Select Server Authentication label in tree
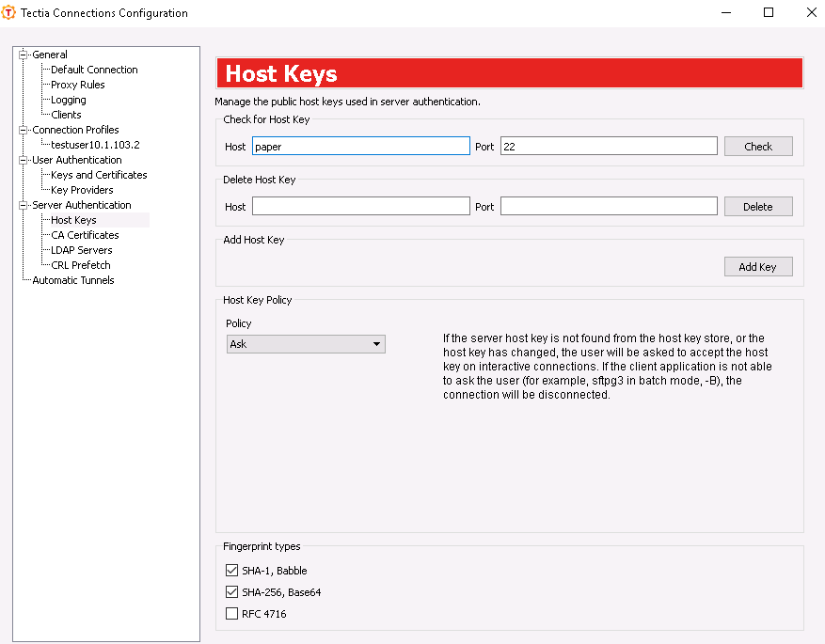The width and height of the screenshot is (825, 644). tap(82, 205)
